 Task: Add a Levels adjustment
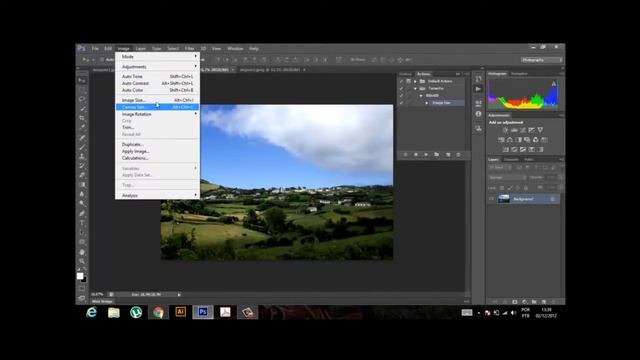pos(514,130)
